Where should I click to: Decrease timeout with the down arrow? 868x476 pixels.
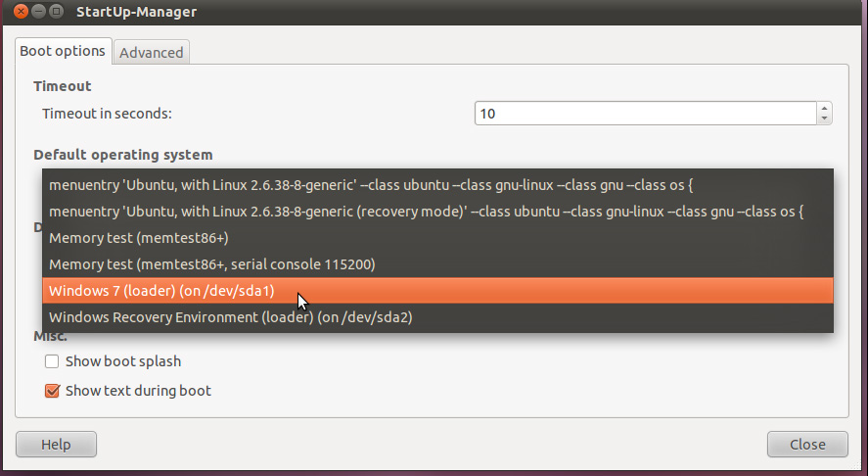[824, 119]
